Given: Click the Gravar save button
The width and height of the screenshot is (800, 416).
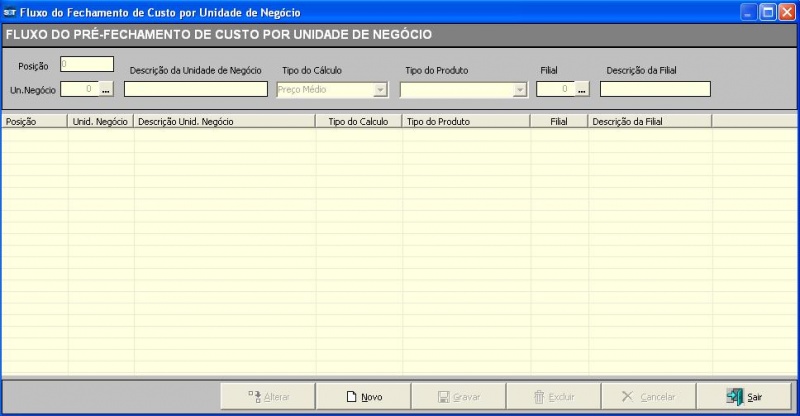Looking at the screenshot, I should 458,396.
